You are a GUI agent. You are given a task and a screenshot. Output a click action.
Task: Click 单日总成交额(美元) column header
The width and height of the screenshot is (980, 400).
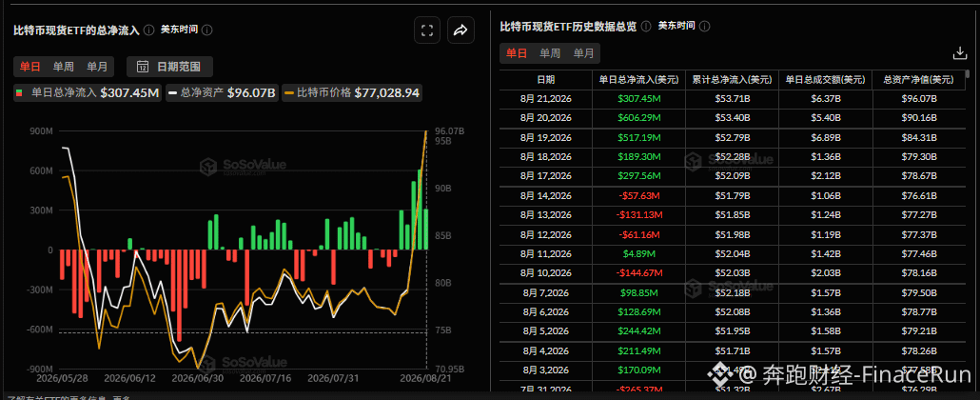click(825, 79)
